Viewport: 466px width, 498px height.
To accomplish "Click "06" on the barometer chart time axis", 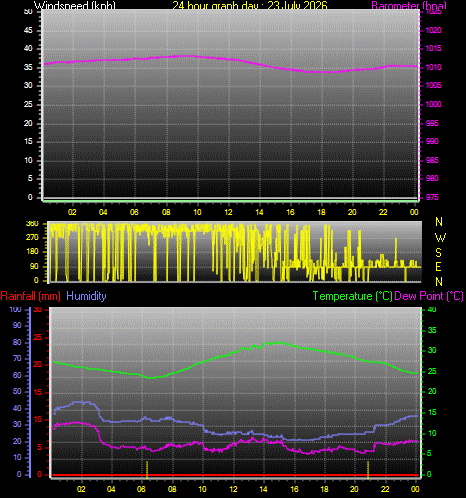I will tap(134, 212).
